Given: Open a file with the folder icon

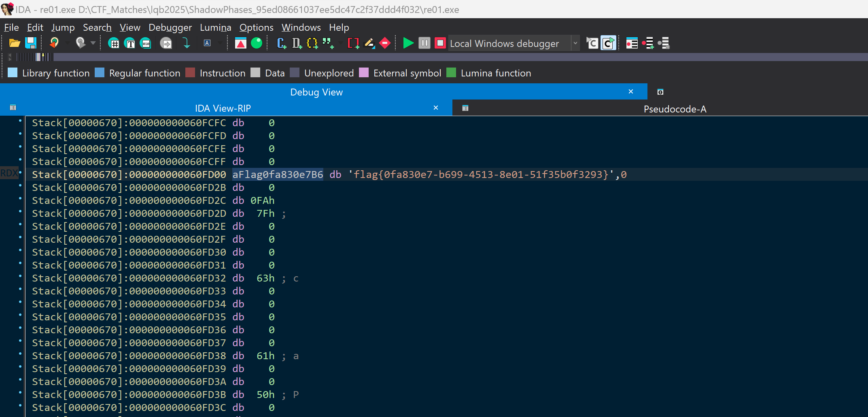Looking at the screenshot, I should tap(15, 43).
